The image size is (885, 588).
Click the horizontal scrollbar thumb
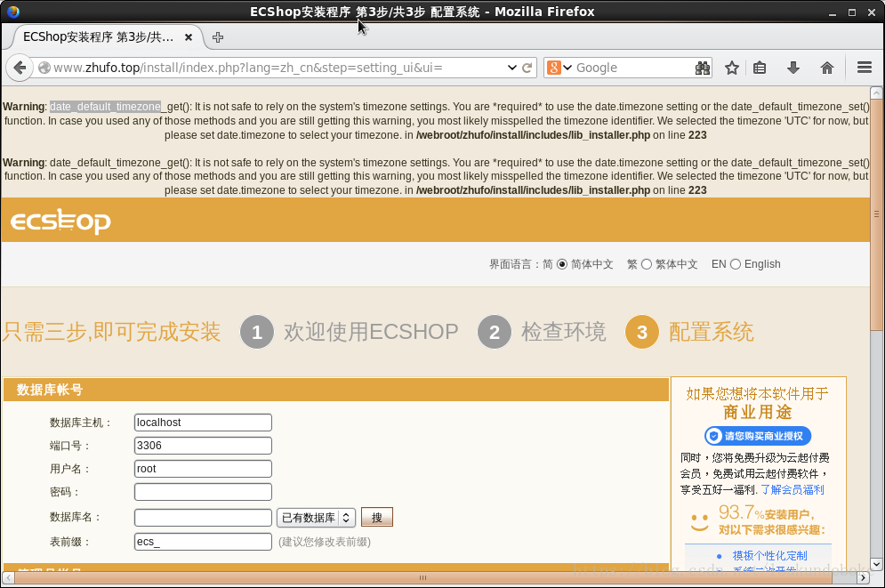point(422,577)
